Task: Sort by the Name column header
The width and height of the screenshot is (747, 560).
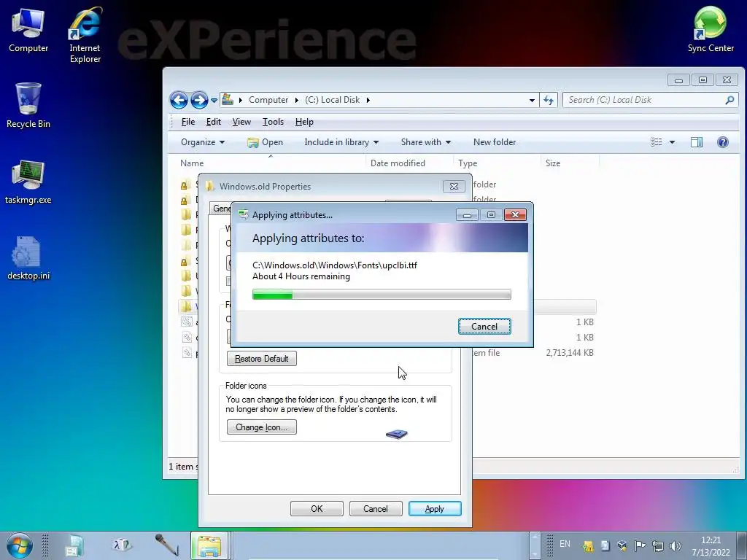Action: click(271, 163)
